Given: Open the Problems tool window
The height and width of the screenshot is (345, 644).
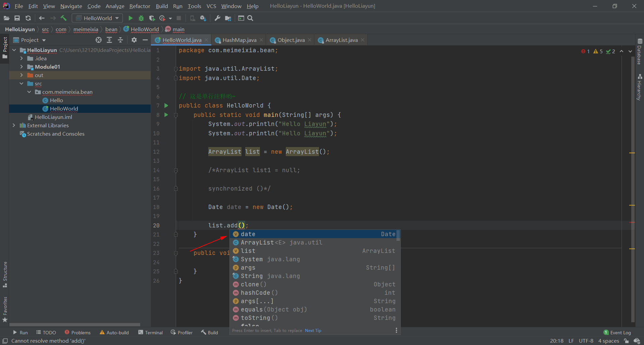Looking at the screenshot, I should [x=77, y=333].
